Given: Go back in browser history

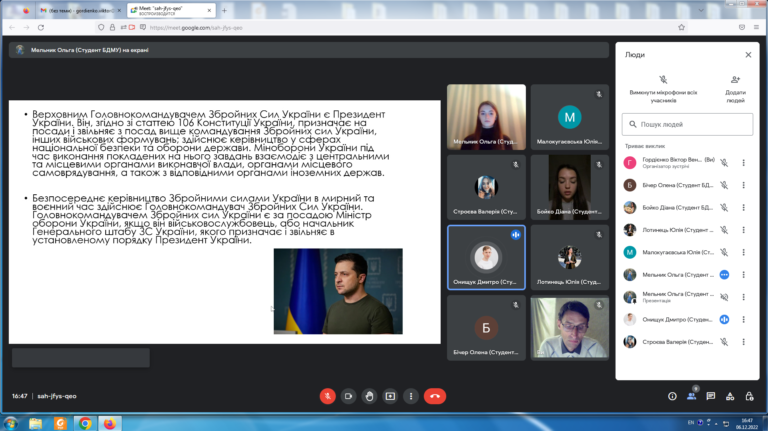Looking at the screenshot, I should point(12,27).
